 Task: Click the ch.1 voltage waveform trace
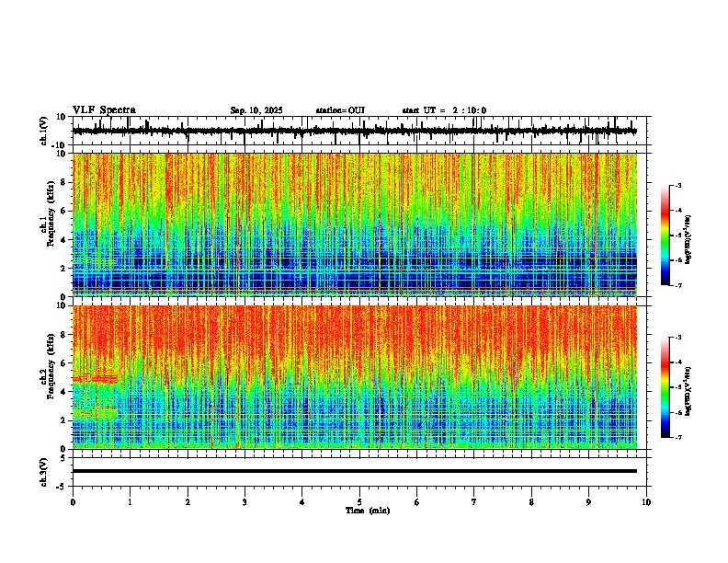click(x=354, y=131)
